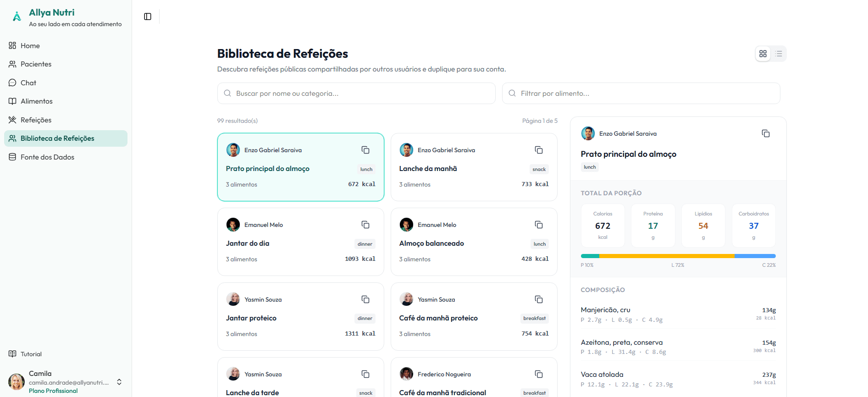868x397 pixels.
Task: Click the 1311 kcal value on Jantar proteico
Action: coord(360,334)
